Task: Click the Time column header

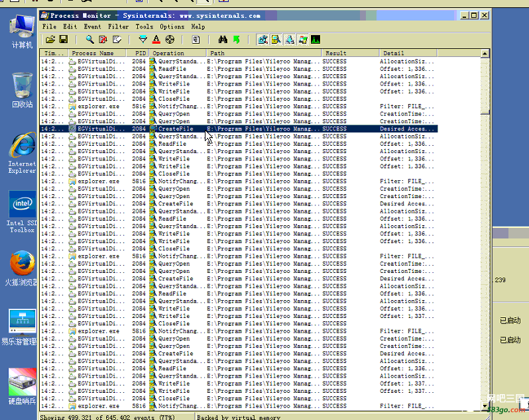Action: (x=54, y=53)
